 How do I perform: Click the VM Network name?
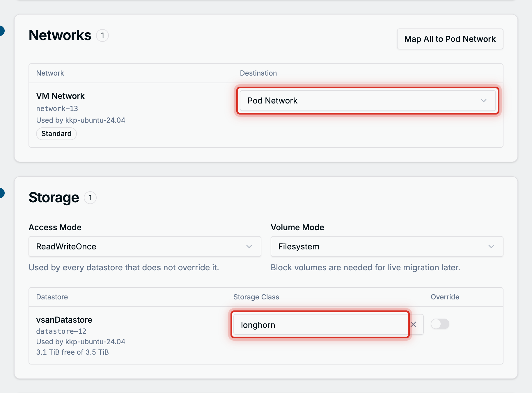pos(60,96)
